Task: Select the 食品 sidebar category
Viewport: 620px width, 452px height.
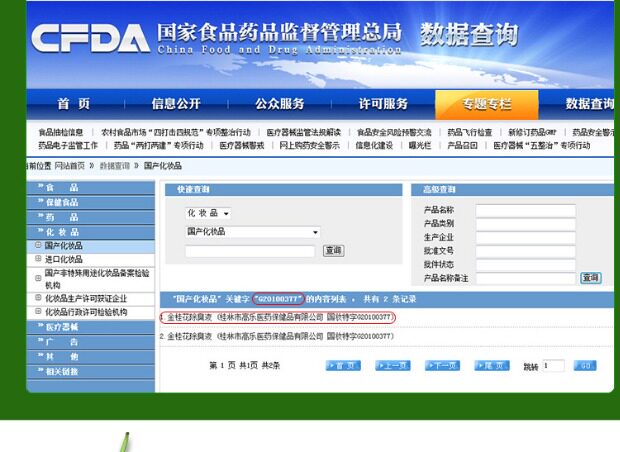Action: click(91, 187)
